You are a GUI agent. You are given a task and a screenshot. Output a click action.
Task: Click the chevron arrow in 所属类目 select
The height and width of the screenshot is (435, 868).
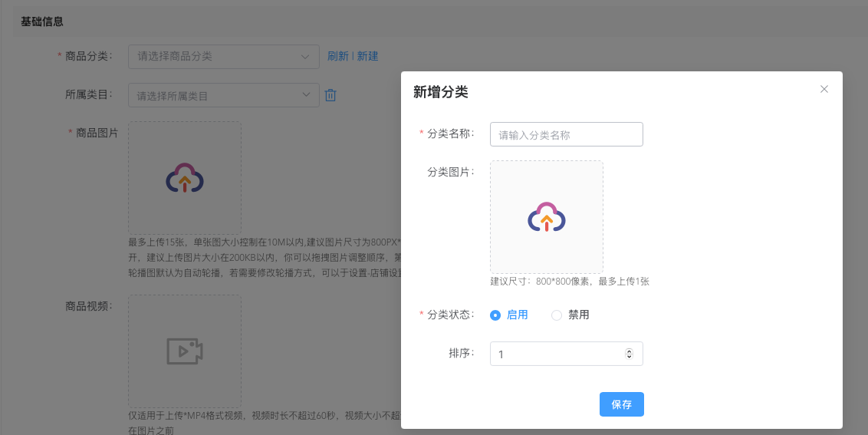click(x=306, y=95)
